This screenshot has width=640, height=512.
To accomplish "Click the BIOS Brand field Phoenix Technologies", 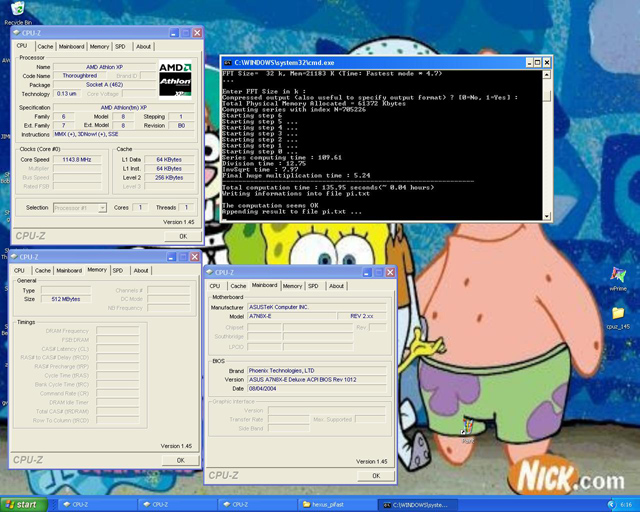I will [x=316, y=371].
